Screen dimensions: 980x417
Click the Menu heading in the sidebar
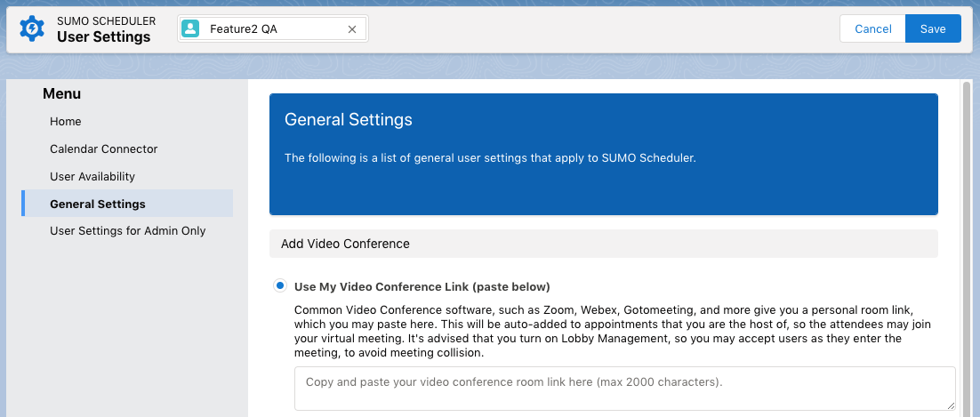(62, 94)
